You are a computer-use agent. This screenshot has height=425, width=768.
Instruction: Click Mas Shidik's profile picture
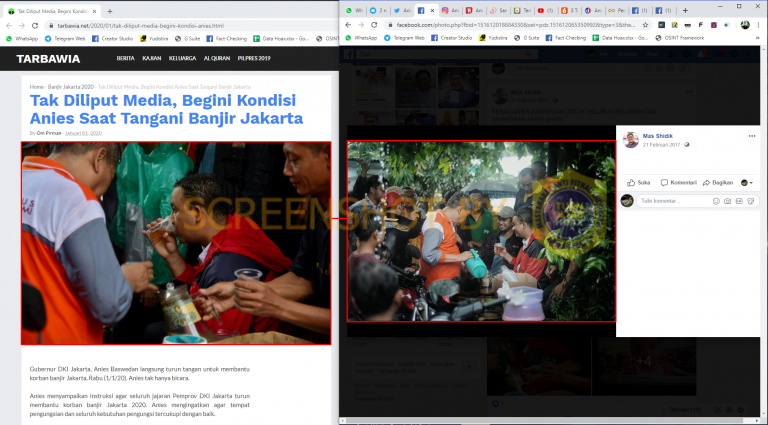pos(630,140)
